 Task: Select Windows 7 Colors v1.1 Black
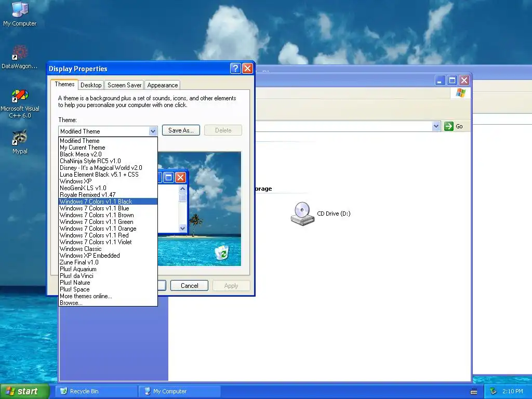point(108,202)
